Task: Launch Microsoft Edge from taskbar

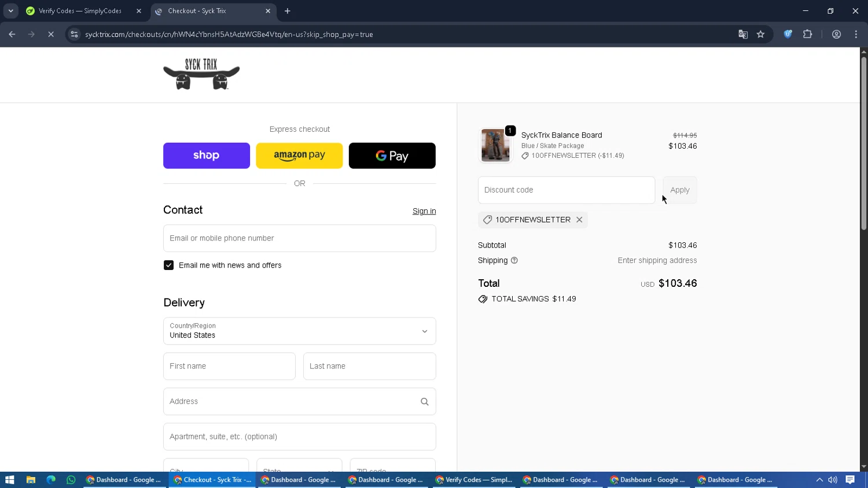Action: pyautogui.click(x=51, y=480)
